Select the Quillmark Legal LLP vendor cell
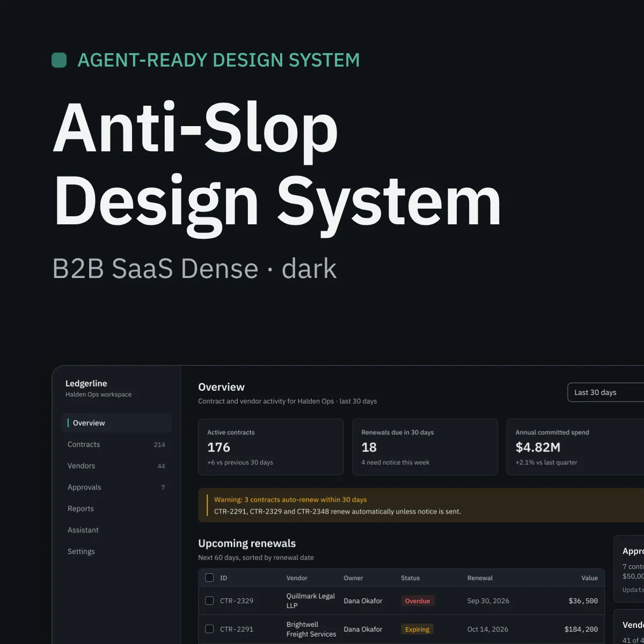644x644 pixels. click(311, 601)
